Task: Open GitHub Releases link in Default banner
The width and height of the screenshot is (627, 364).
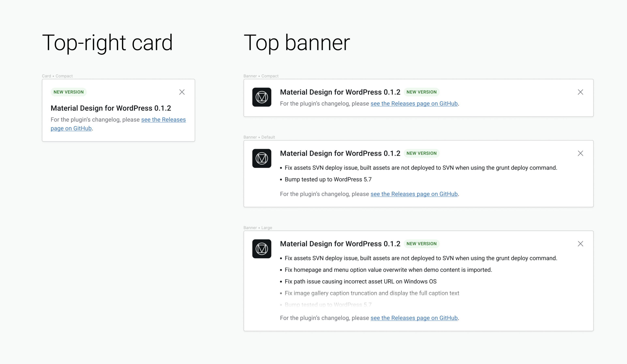Action: point(414,194)
